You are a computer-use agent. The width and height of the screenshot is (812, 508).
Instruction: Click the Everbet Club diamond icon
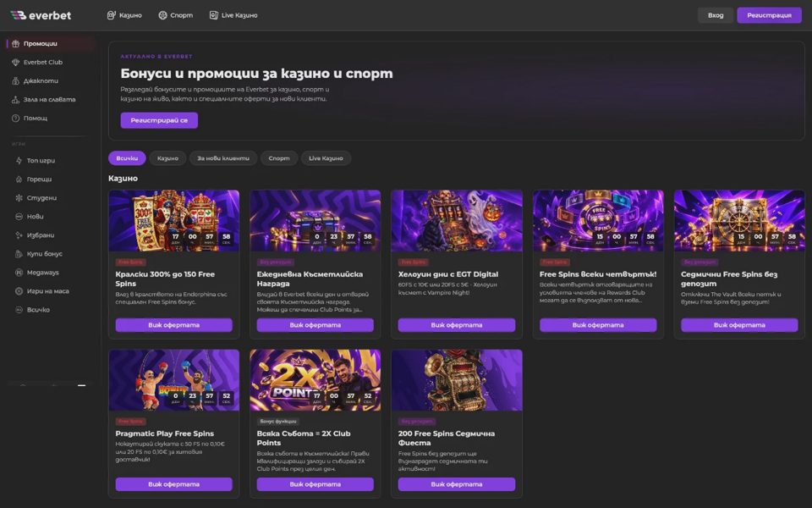15,62
